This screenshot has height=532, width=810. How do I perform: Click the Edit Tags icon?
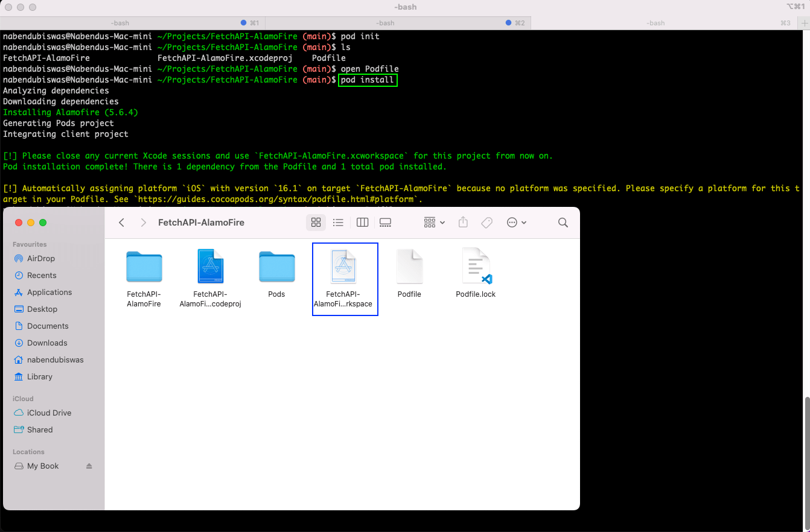[x=486, y=223]
